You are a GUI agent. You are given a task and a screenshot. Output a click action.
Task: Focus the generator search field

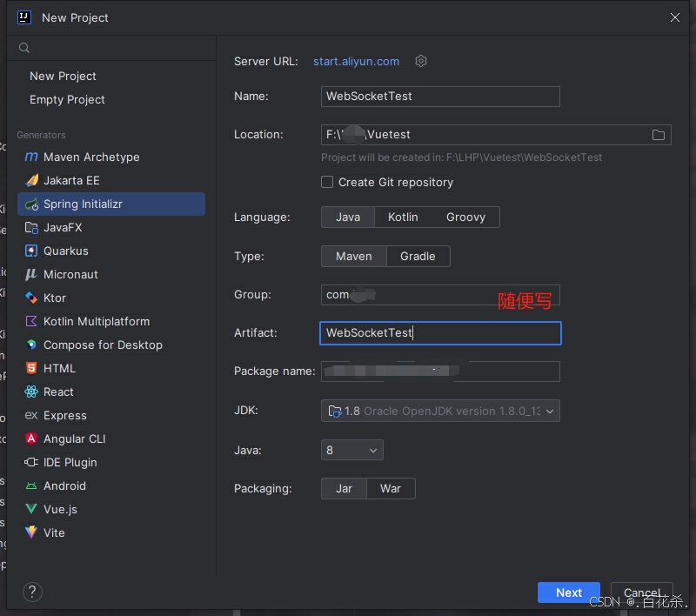tap(111, 48)
